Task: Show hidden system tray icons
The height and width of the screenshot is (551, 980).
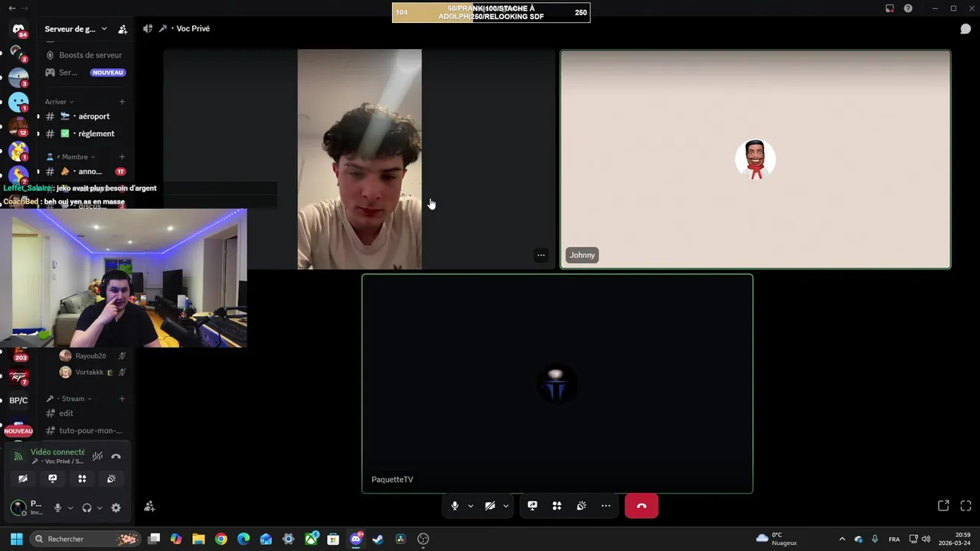Action: click(842, 539)
